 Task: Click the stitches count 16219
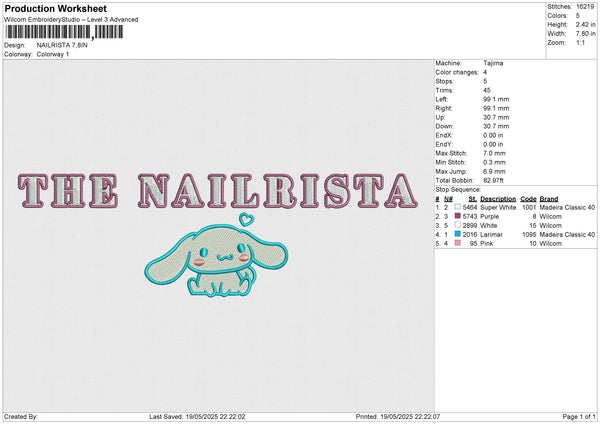pos(585,7)
